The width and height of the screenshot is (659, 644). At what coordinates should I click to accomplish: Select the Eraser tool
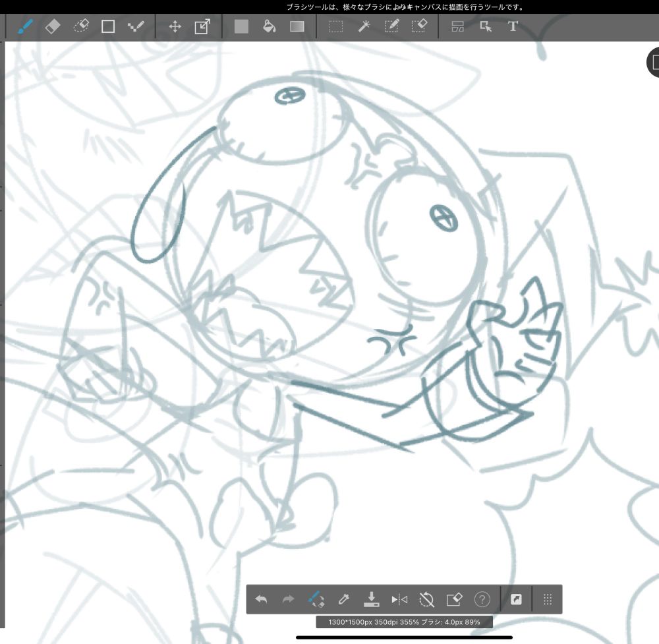[x=53, y=26]
